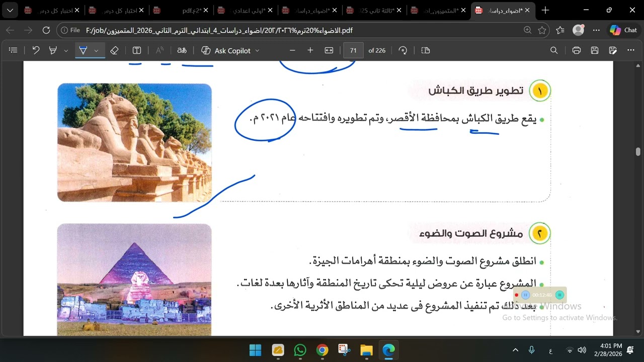Viewport: 644px width, 362px height.
Task: Click the page number field showing 71
Action: pos(354,50)
